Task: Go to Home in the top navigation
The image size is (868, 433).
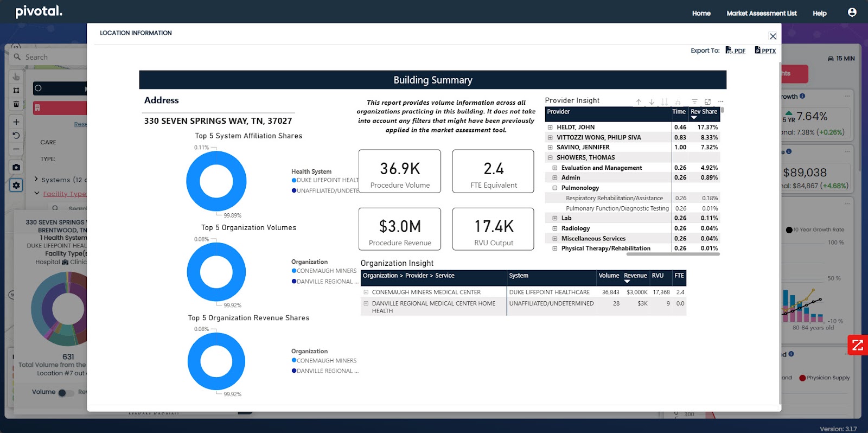Action: point(701,14)
